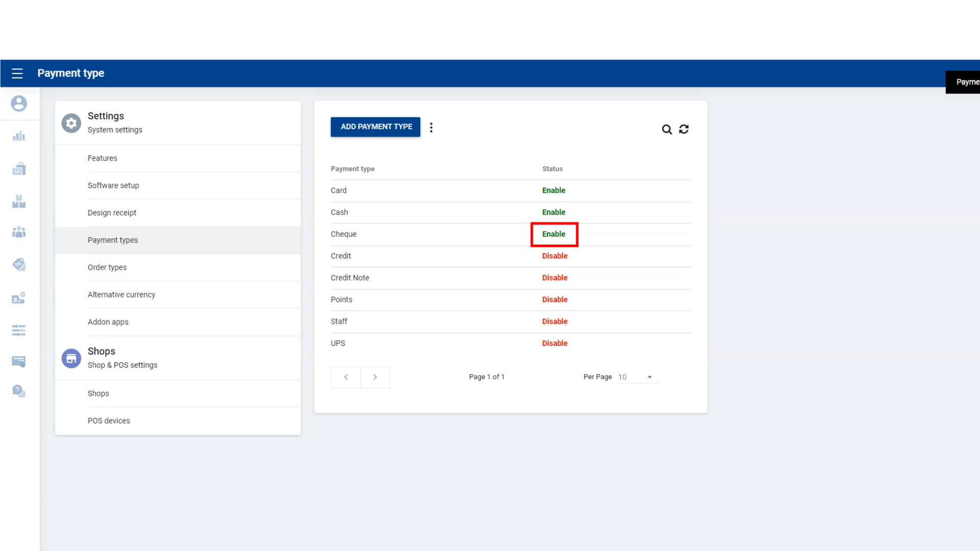Screen dimensions: 980x551
Task: Select Design receipt menu item
Action: pyautogui.click(x=112, y=213)
